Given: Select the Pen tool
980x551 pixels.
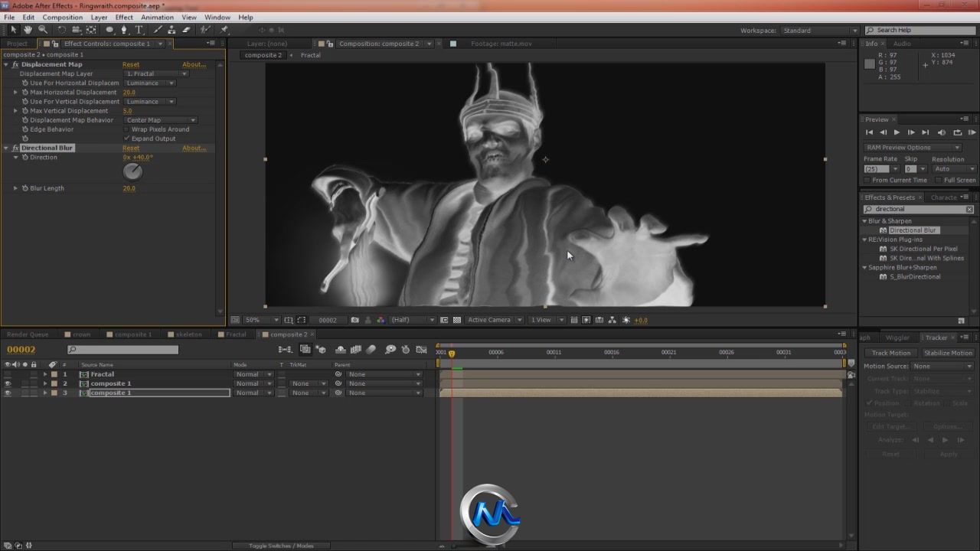Looking at the screenshot, I should (124, 30).
